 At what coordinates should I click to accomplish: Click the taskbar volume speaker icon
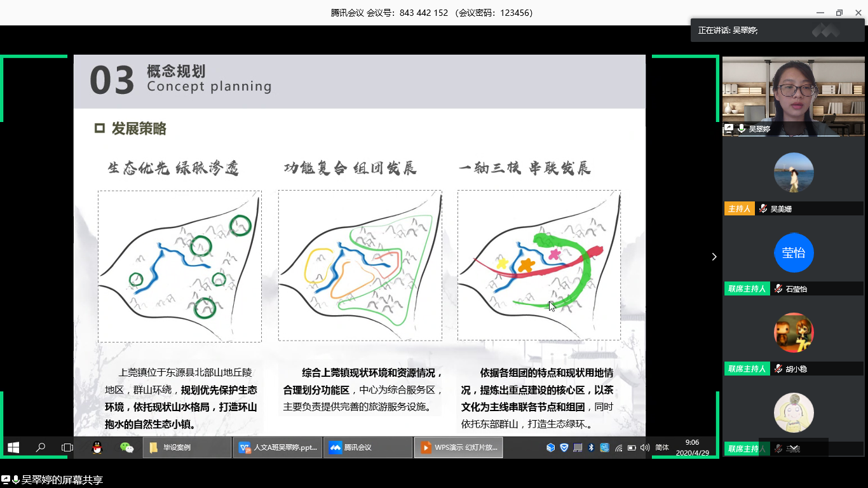645,447
